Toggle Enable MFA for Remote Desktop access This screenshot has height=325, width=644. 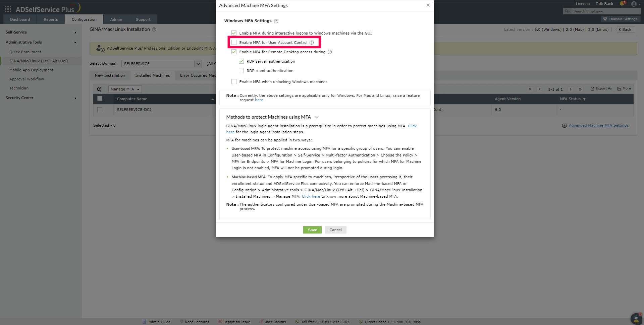pos(234,52)
